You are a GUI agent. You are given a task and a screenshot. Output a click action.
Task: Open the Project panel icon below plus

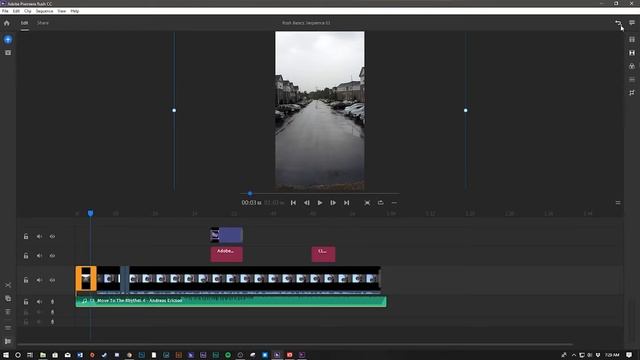pyautogui.click(x=8, y=53)
